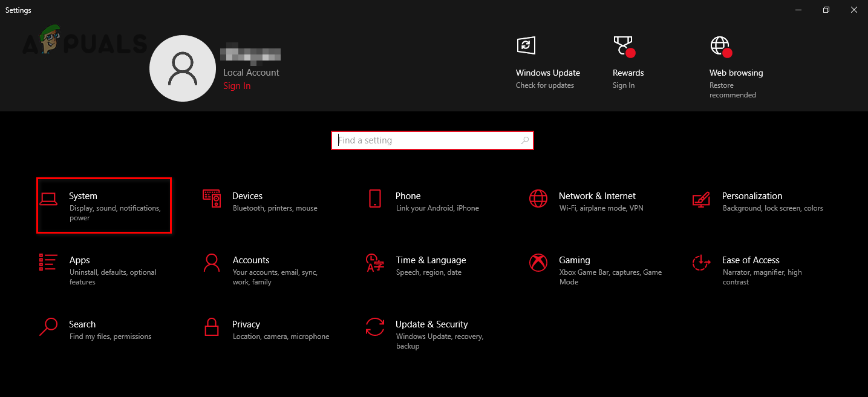
Task: Open the Ease of Access icon
Action: click(701, 263)
